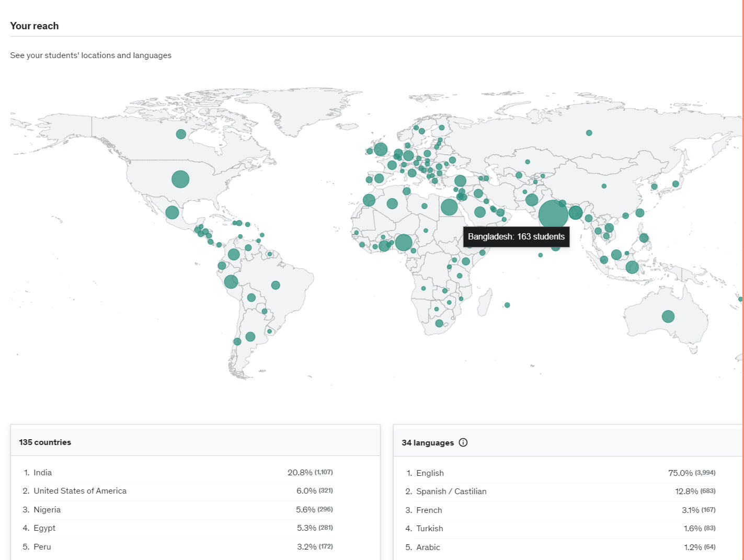Click the info icon beside 34 languages
This screenshot has height=560, width=744.
point(463,442)
